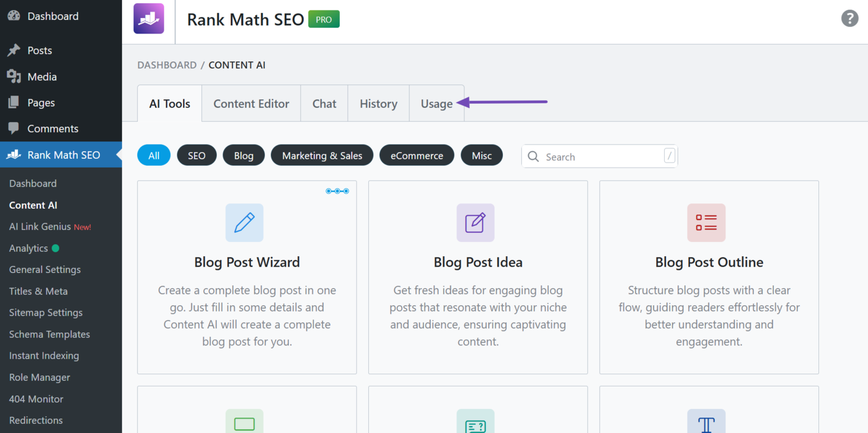
Task: Click the Blog Post Wizard description text
Action: click(247, 316)
